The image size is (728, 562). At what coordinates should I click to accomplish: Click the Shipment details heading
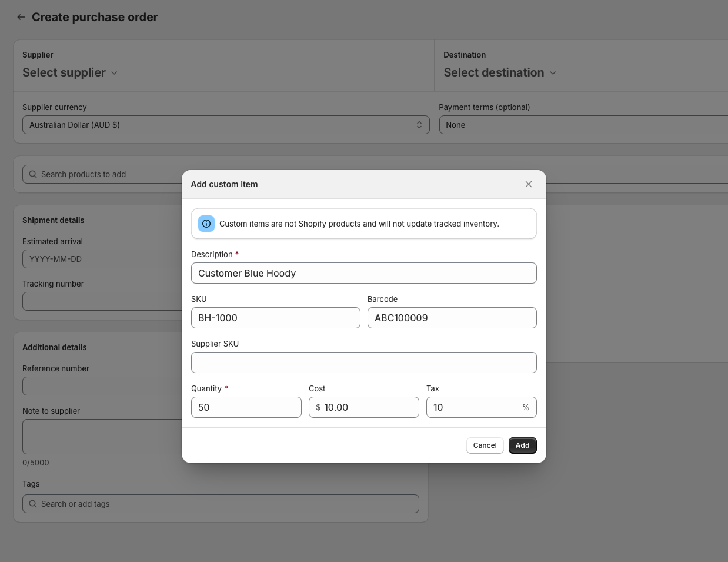pyautogui.click(x=54, y=220)
